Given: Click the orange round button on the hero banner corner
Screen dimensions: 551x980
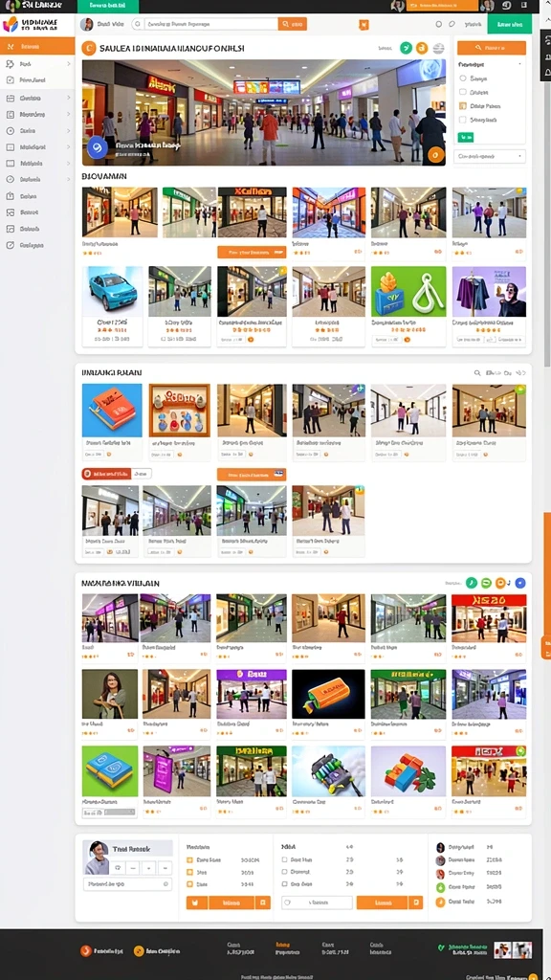Looking at the screenshot, I should (435, 155).
